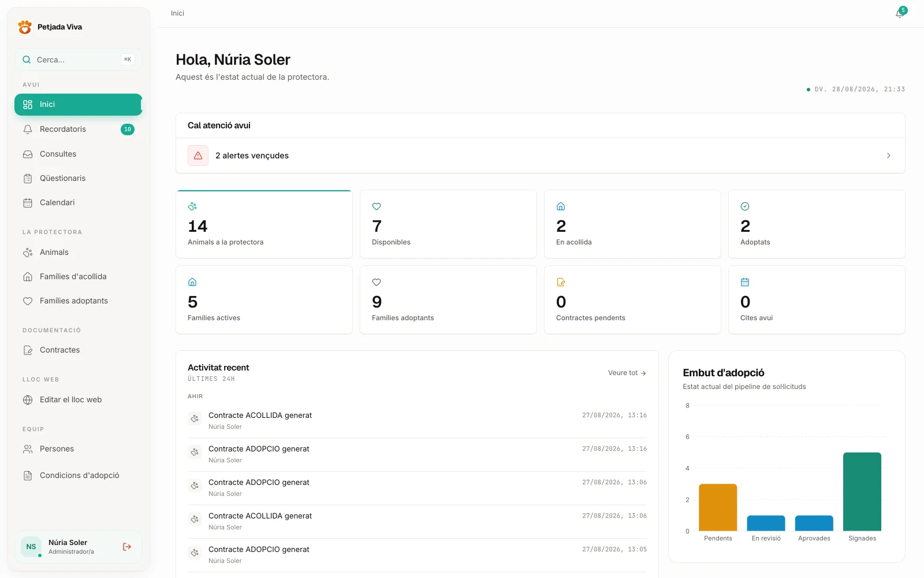Click the check-circle icon on Adoptats card
The width and height of the screenshot is (924, 578).
(745, 206)
